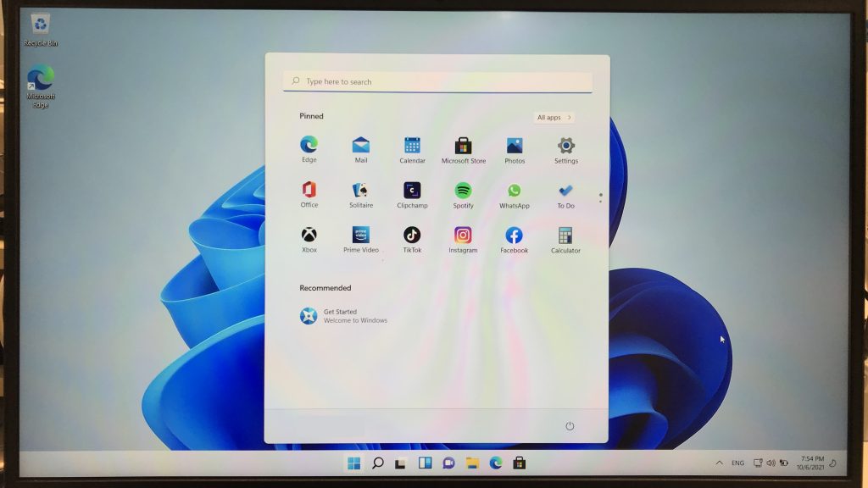
Task: Open Solitaire game
Action: (361, 195)
